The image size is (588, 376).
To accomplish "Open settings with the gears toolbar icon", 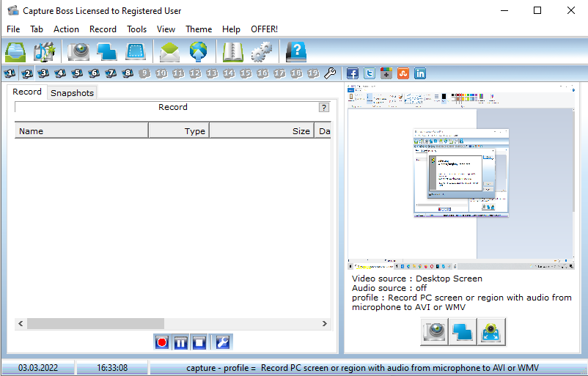I will [262, 51].
